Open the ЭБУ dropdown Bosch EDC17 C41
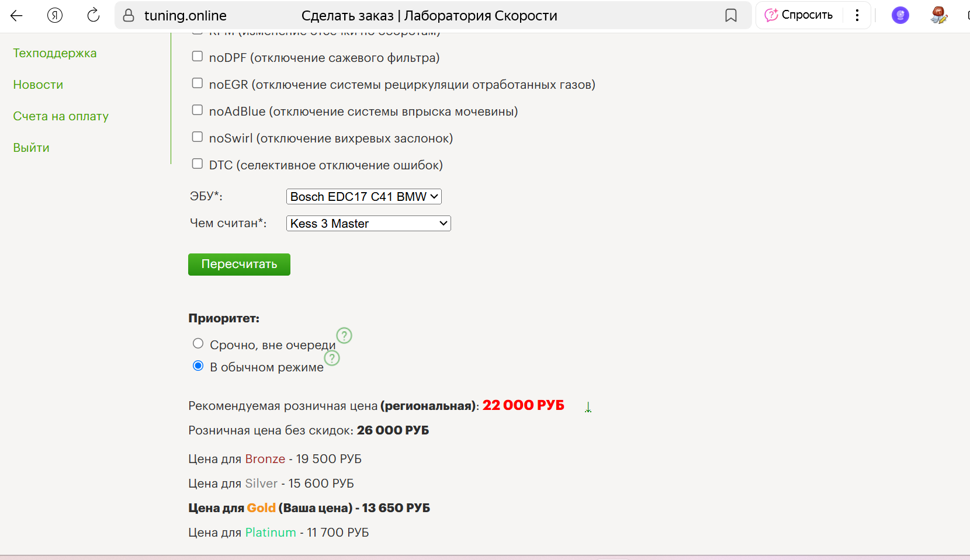 click(x=363, y=197)
